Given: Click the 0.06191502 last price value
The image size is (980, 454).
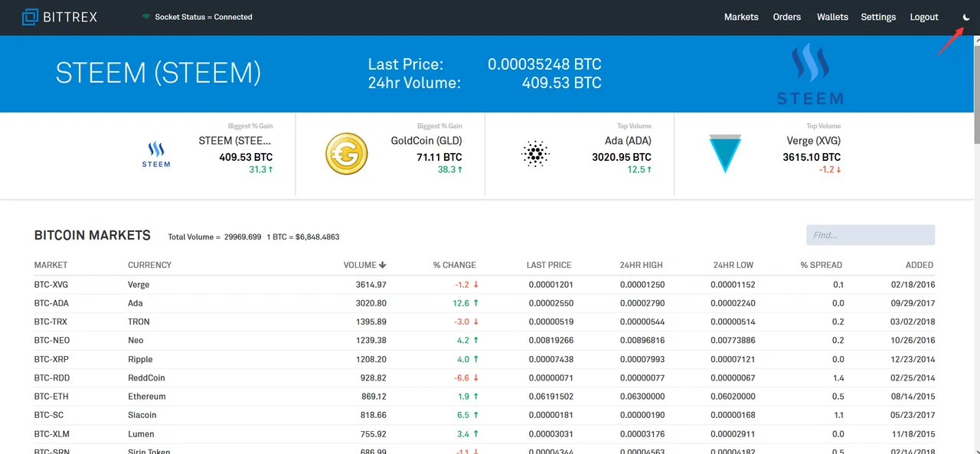Looking at the screenshot, I should click(x=550, y=397).
